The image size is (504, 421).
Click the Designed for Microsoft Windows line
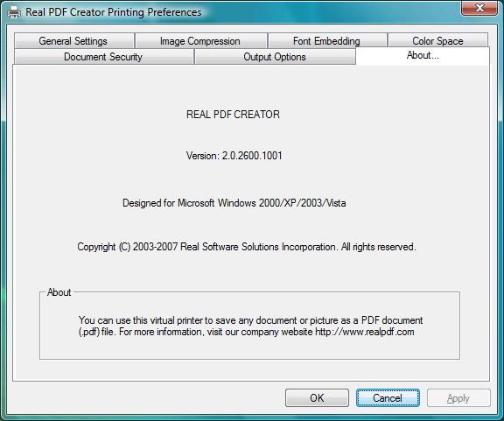[x=234, y=203]
